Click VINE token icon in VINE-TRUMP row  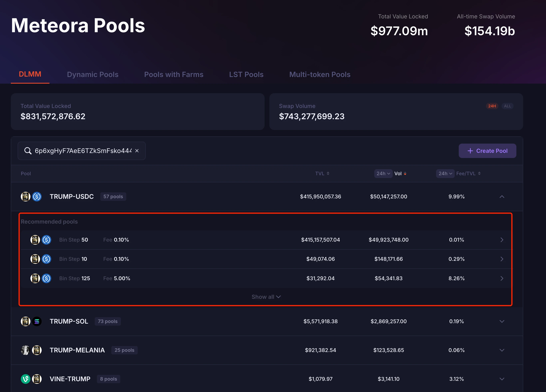25,379
